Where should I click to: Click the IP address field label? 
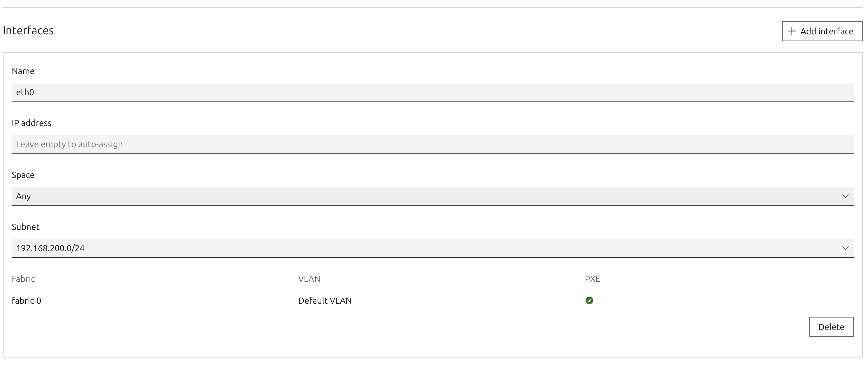tap(31, 123)
